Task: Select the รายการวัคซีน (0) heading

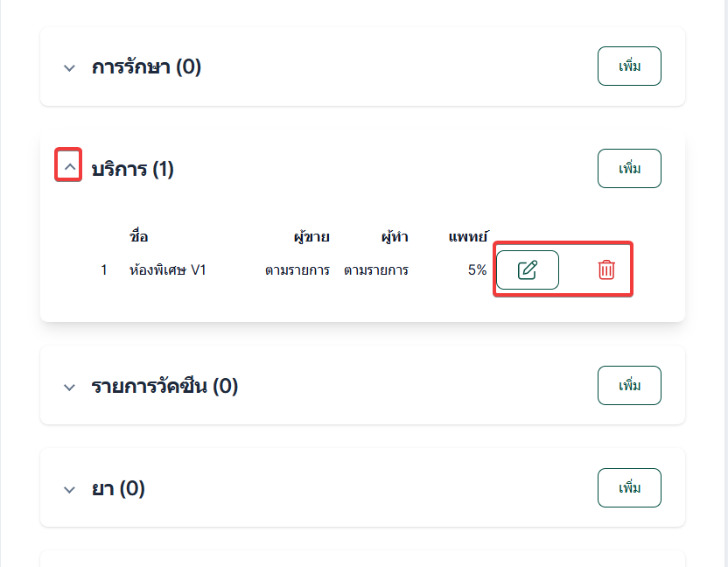Action: (164, 386)
